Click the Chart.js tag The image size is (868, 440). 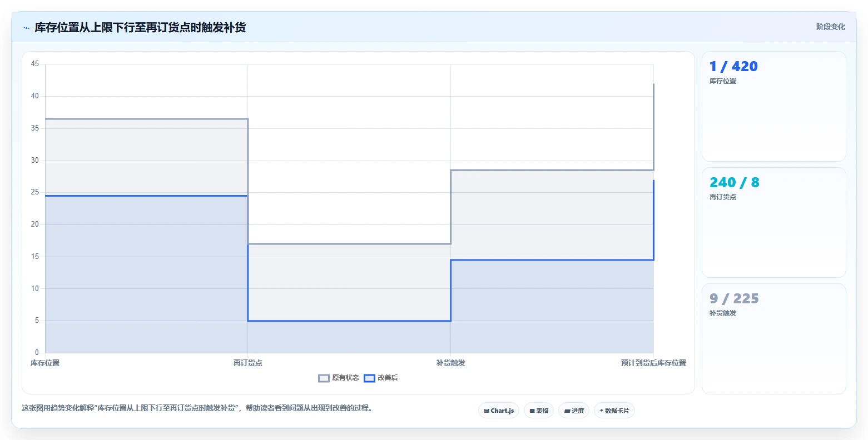(499, 411)
